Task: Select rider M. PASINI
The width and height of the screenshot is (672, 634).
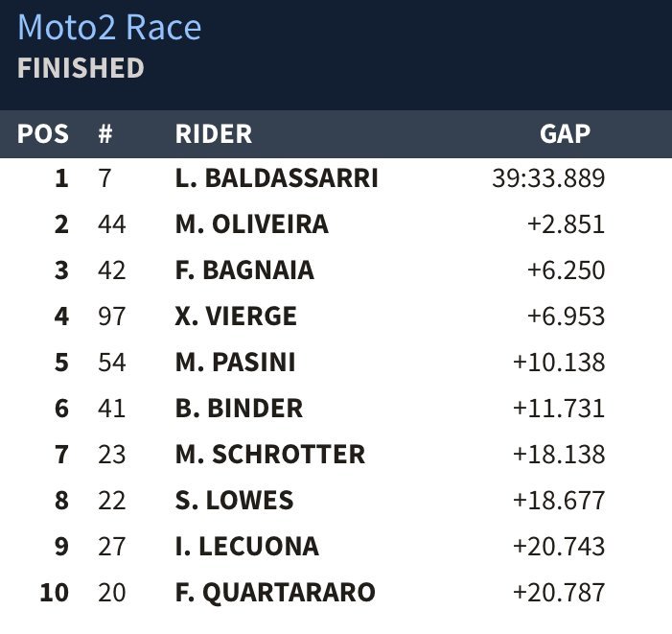Action: (x=235, y=363)
